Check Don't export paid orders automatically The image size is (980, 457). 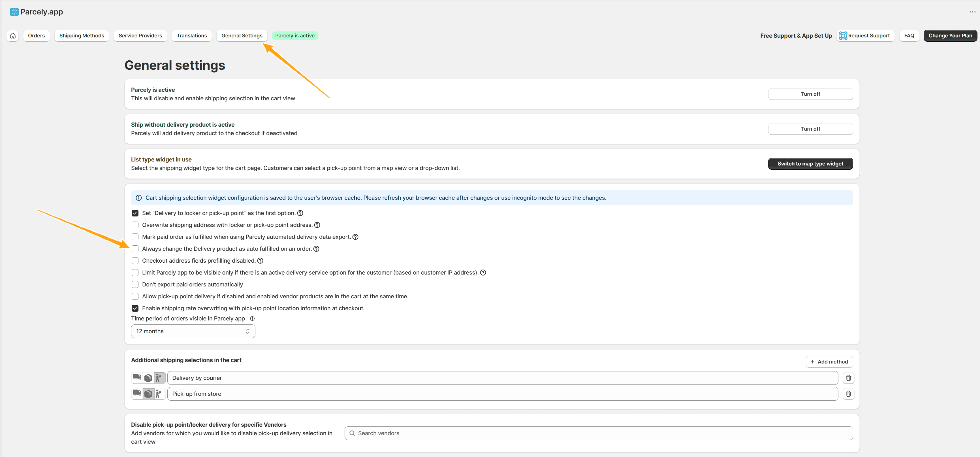tap(135, 284)
